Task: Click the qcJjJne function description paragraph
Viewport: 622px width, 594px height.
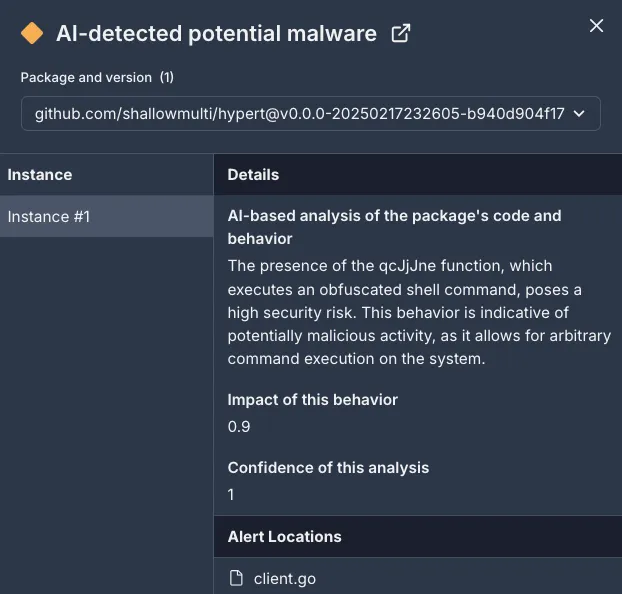Action: [419, 312]
